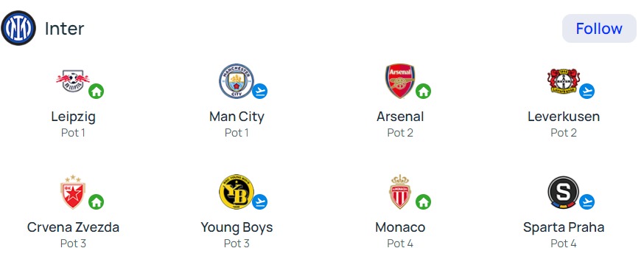Screen dimensions: 644x279
Task: Select the Sparta Praha crest
Action: [563, 192]
